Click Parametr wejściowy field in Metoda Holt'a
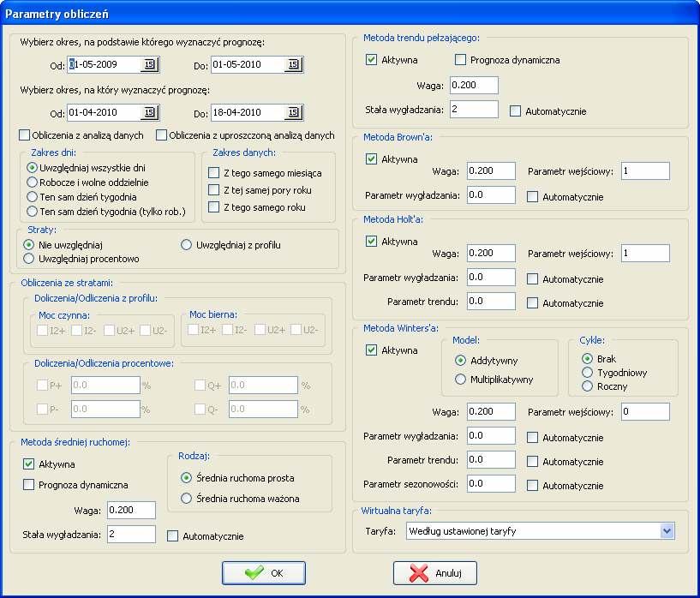This screenshot has height=598, width=700. (645, 253)
